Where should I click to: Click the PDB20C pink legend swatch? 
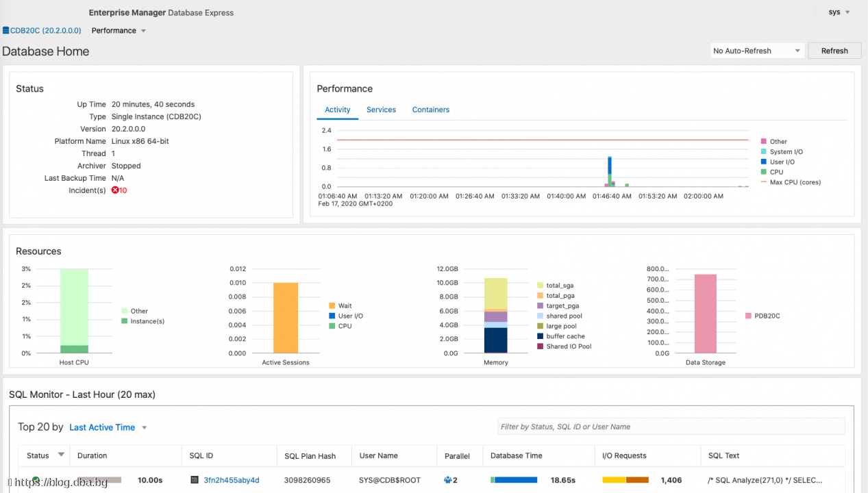click(x=748, y=316)
